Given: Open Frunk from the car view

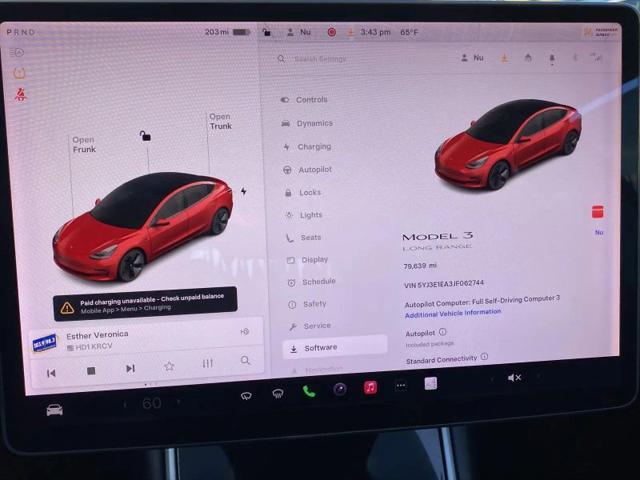Looking at the screenshot, I should 84,144.
